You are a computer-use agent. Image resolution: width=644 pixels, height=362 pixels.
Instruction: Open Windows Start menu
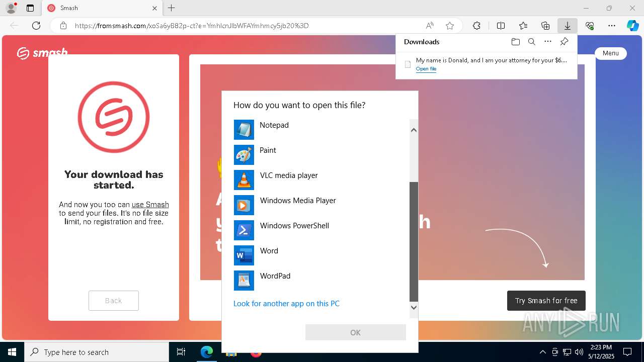pos(12,352)
